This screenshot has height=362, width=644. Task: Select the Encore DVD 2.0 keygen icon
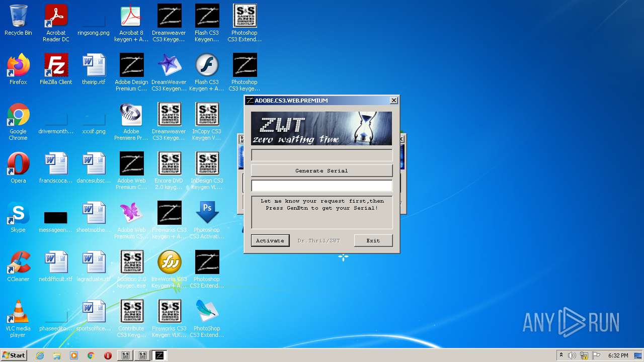point(169,171)
